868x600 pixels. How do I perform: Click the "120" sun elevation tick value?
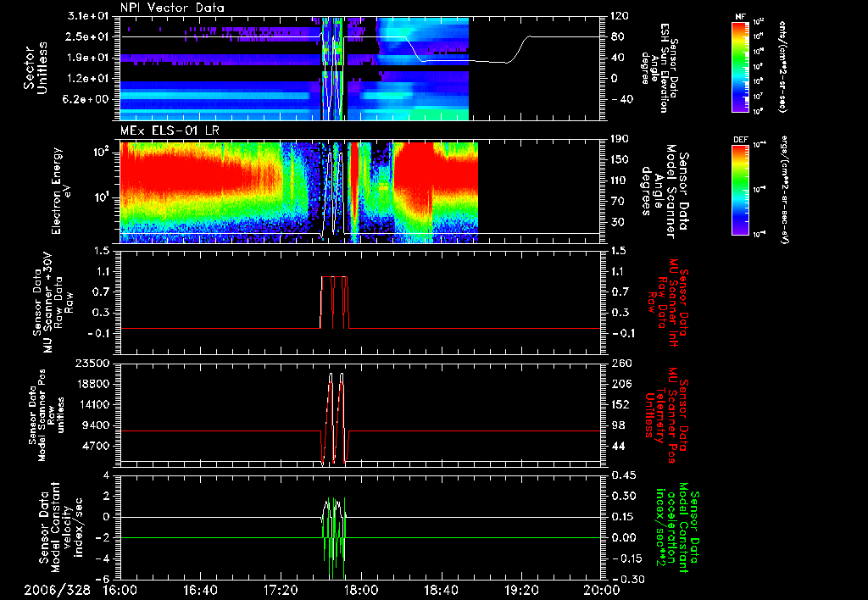point(620,16)
